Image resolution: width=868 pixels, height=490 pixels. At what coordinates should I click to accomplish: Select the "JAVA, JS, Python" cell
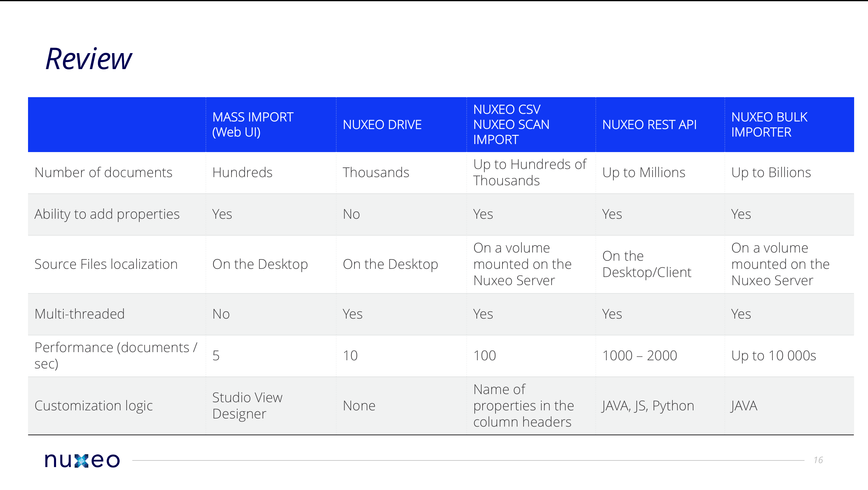(x=648, y=406)
